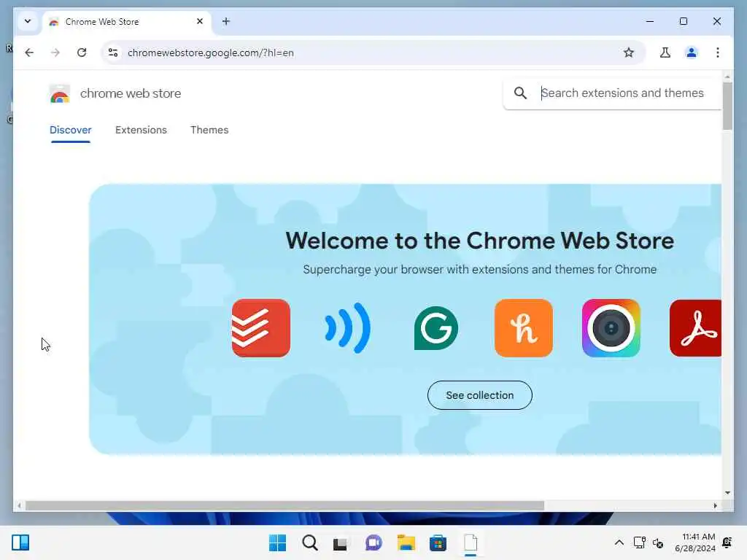Open the Chrome Labs flask icon

(665, 52)
